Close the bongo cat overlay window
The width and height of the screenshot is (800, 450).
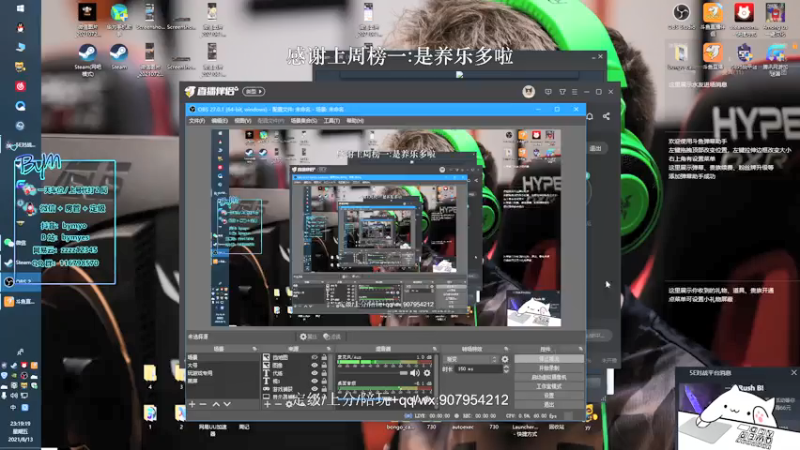(x=793, y=373)
